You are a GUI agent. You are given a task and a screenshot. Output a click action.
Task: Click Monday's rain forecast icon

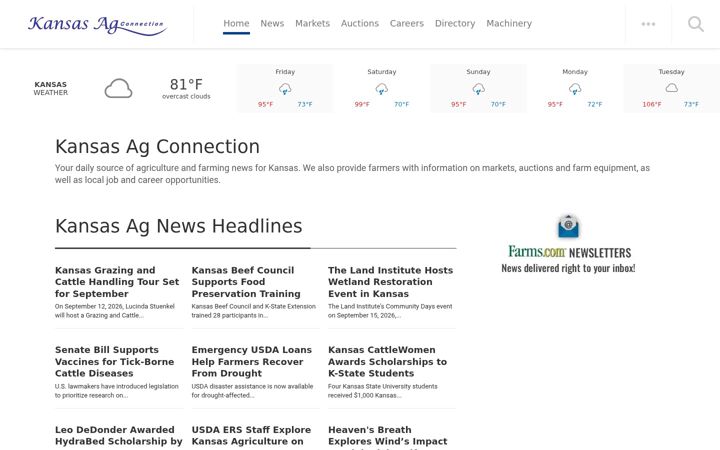pyautogui.click(x=575, y=89)
